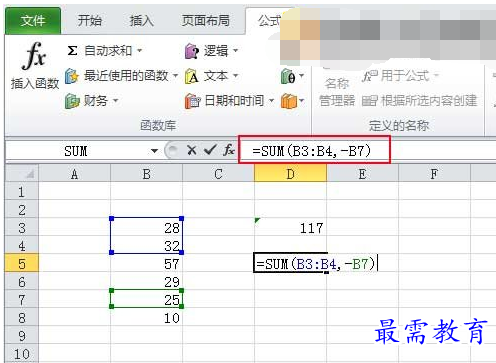Select column A header
This screenshot has height=363, width=496.
coord(74,173)
